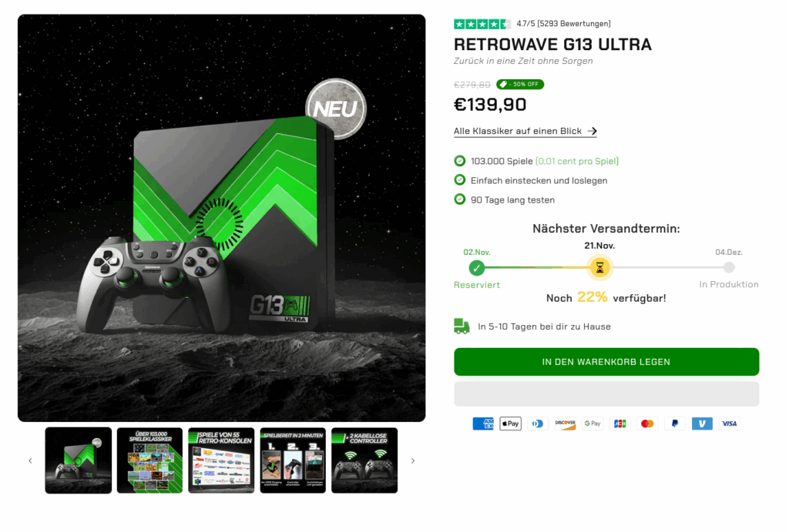Click the Google Pay payment icon
The image size is (789, 532).
[593, 424]
